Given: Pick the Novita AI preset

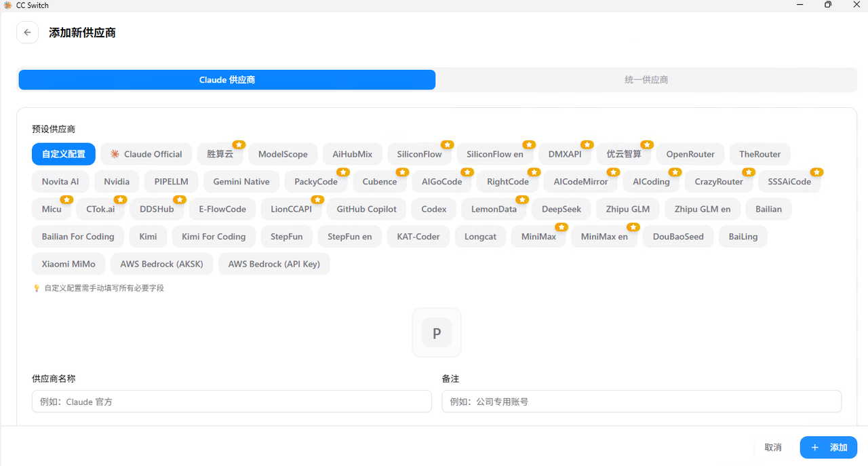Looking at the screenshot, I should point(60,182).
